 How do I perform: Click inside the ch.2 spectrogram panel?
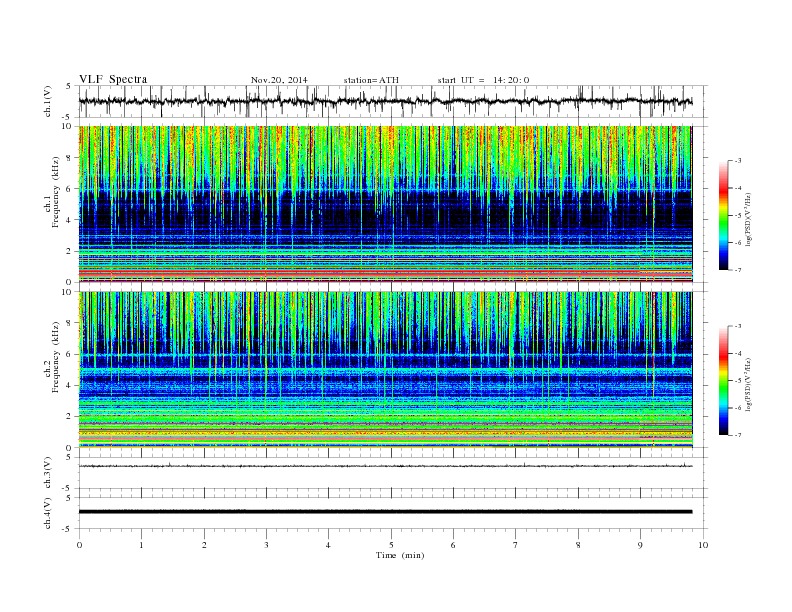[385, 369]
